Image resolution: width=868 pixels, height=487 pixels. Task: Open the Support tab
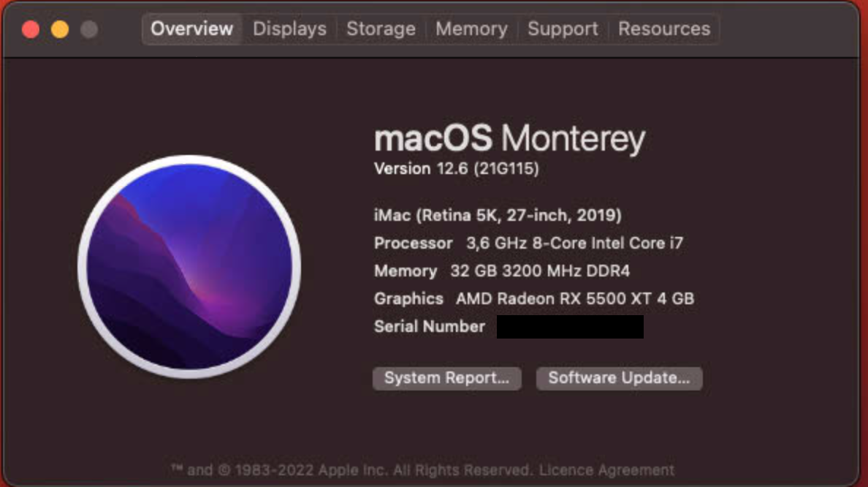click(x=563, y=29)
